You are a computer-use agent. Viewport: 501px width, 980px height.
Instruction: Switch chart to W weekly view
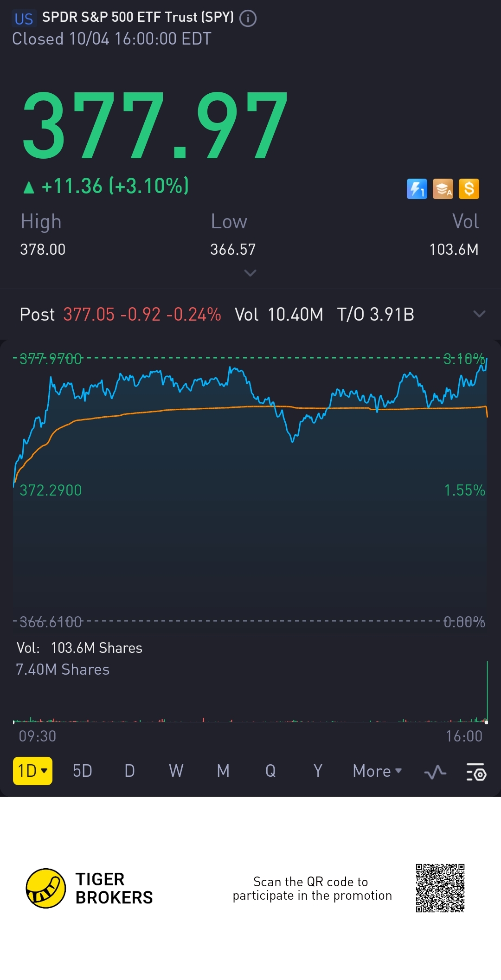(x=176, y=771)
